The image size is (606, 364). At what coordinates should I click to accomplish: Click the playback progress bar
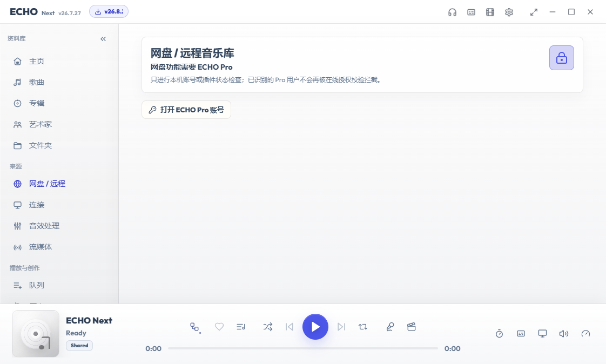[x=303, y=348]
